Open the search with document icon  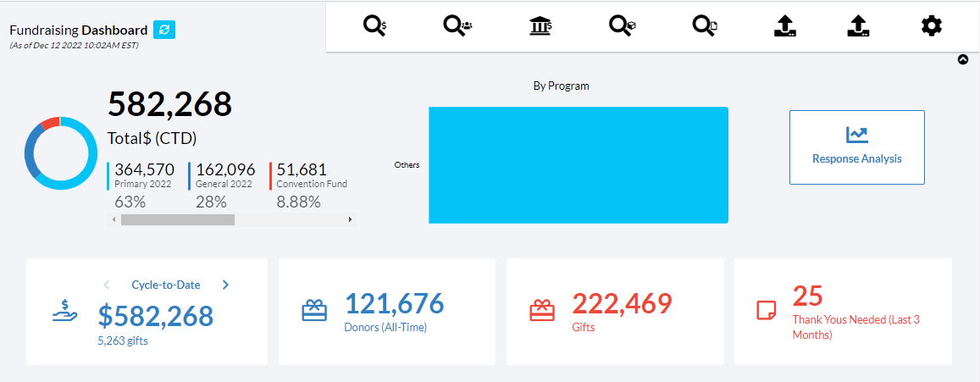705,26
